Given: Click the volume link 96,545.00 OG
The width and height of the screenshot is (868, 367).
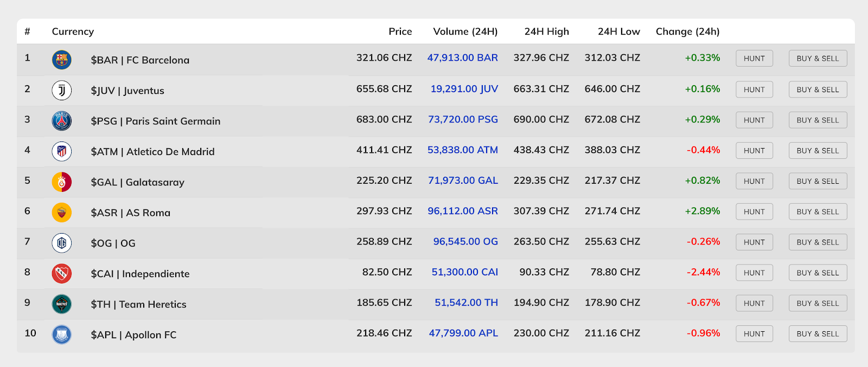Looking at the screenshot, I should 465,241.
